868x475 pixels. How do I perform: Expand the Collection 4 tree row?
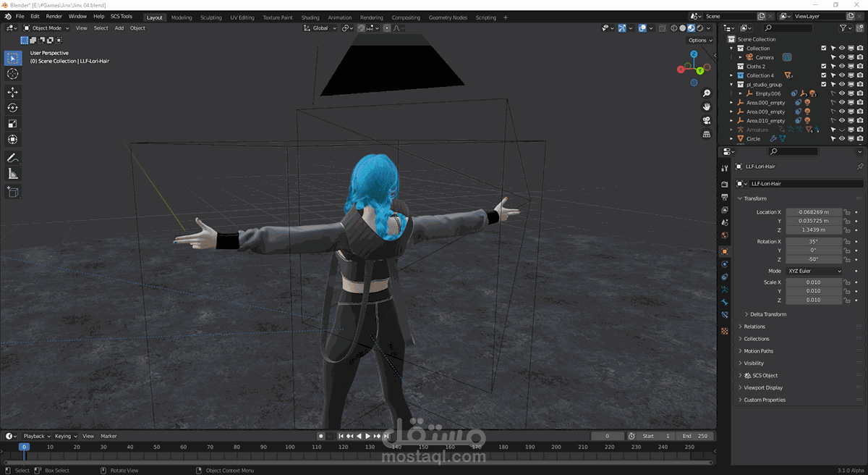coord(731,75)
